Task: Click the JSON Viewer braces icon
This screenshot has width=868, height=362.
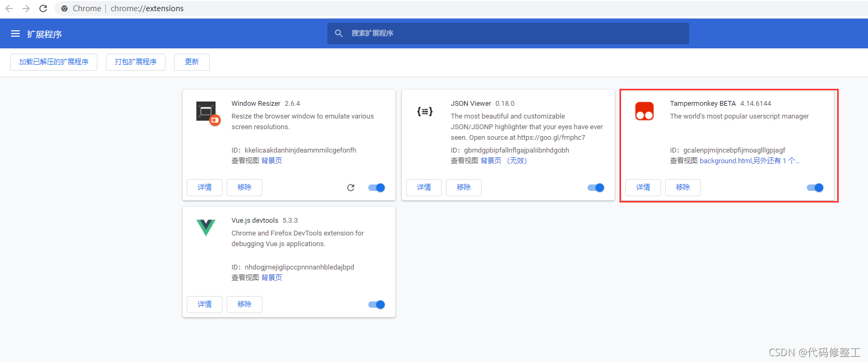Action: (425, 111)
